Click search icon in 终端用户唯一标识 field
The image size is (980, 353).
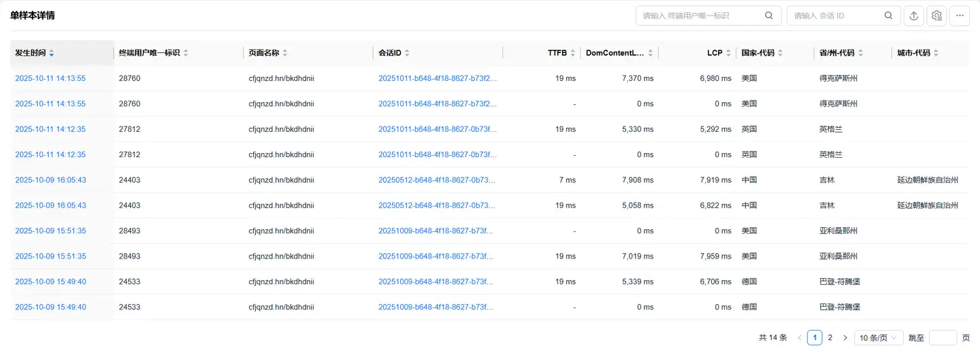point(768,16)
